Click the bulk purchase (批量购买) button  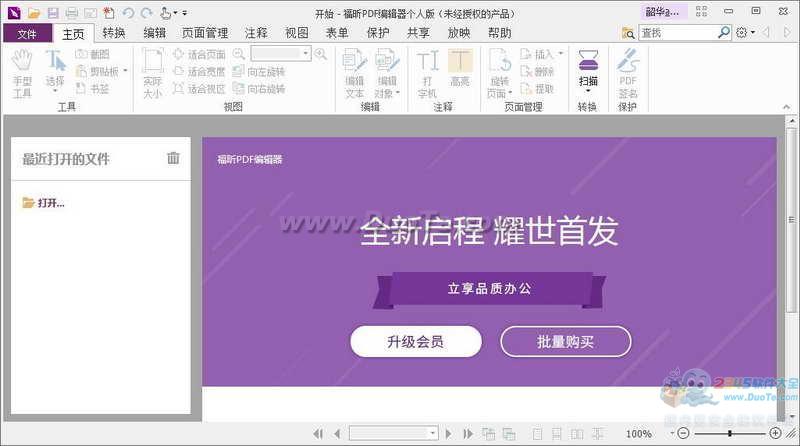click(x=566, y=342)
